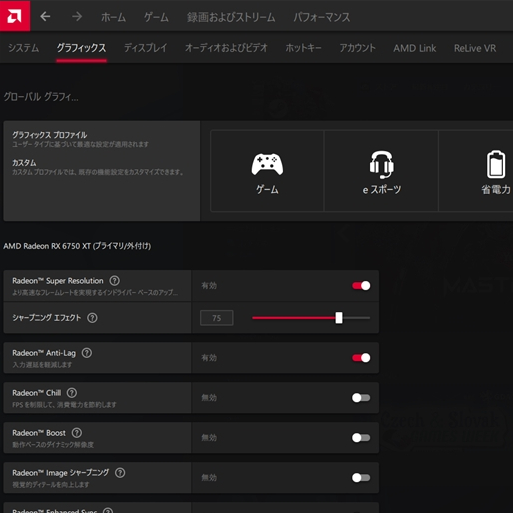Switch to the アカウント tab
Image resolution: width=513 pixels, height=513 pixels.
(357, 48)
